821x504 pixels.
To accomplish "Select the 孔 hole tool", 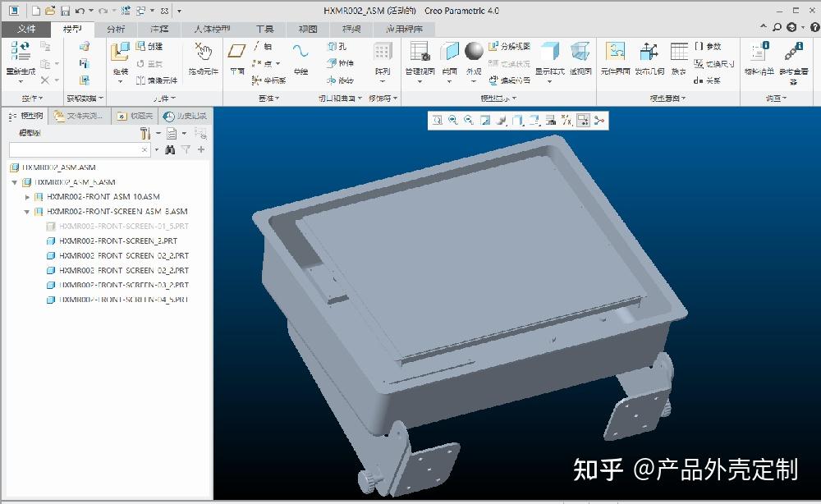I will [x=337, y=47].
